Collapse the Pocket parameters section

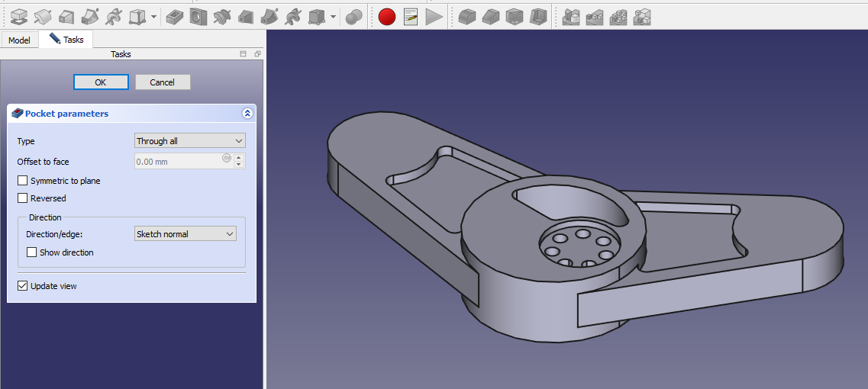pyautogui.click(x=247, y=114)
